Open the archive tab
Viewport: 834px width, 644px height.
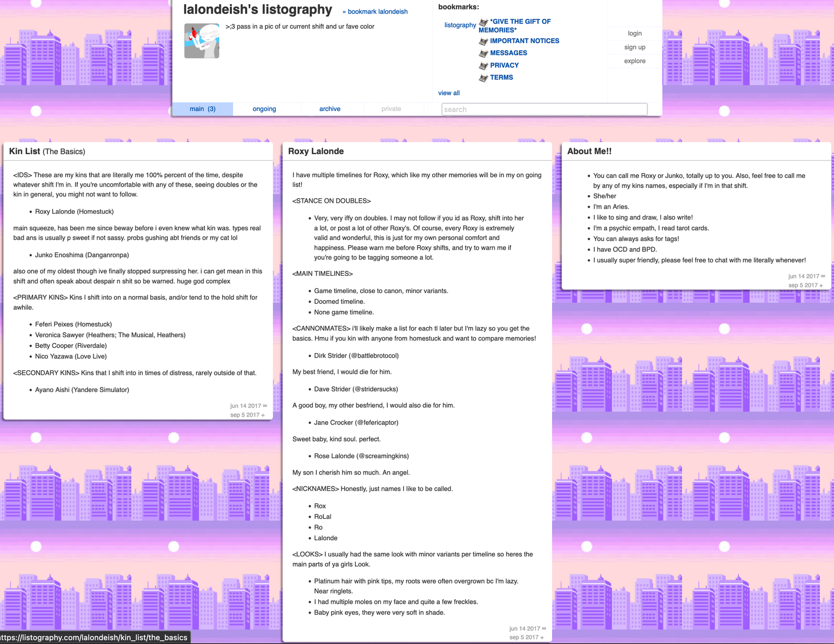tap(330, 109)
